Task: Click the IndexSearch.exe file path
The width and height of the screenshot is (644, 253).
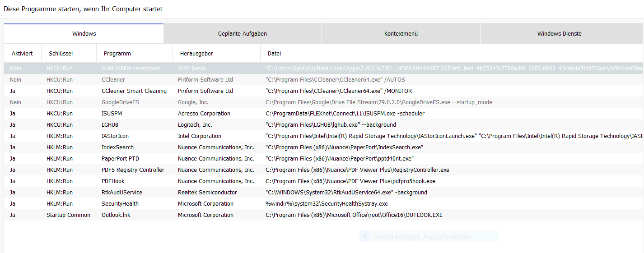Action: pyautogui.click(x=345, y=147)
